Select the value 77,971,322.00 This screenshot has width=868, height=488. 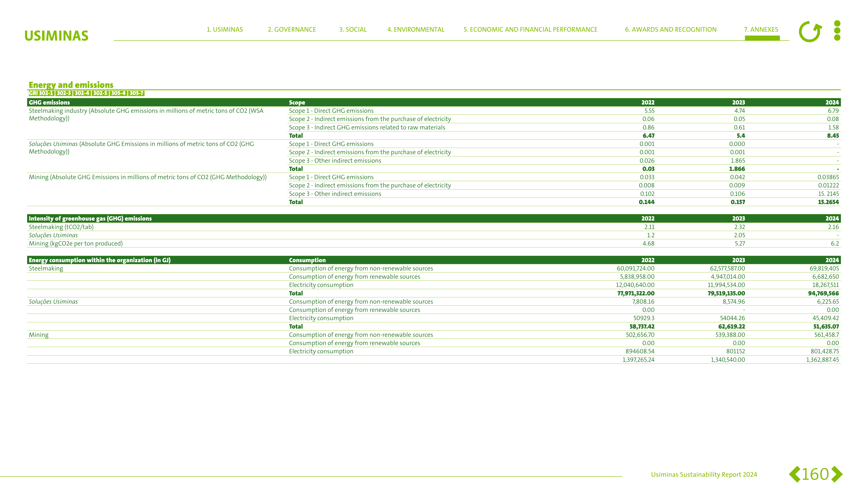pyautogui.click(x=636, y=293)
